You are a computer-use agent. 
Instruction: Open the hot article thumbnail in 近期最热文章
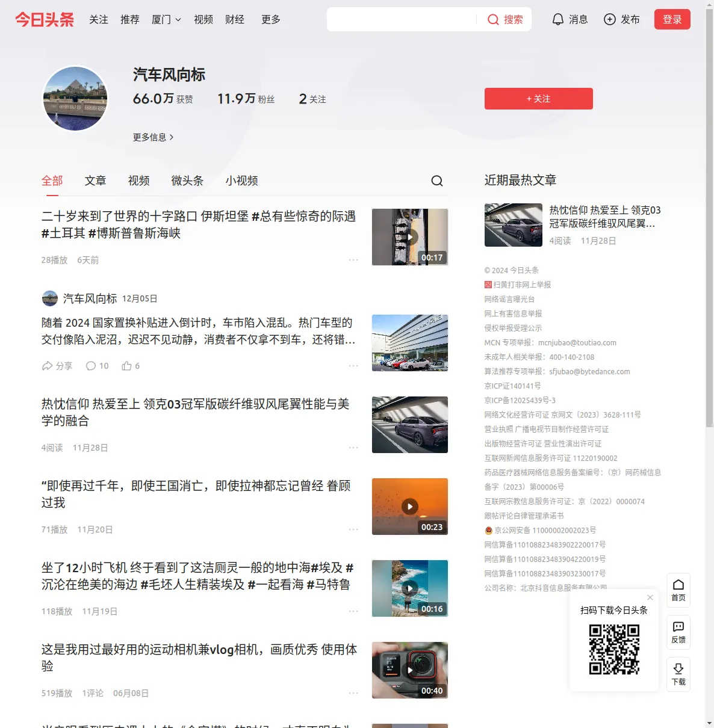(514, 225)
